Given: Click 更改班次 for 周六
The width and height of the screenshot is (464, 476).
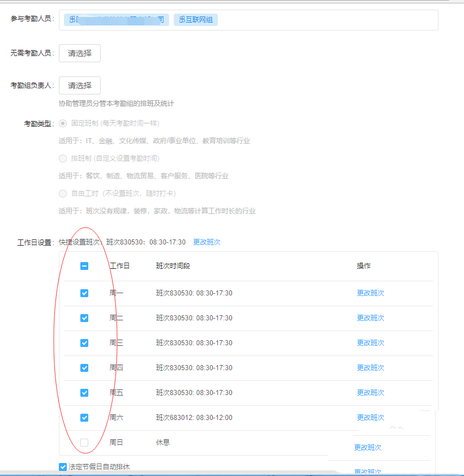Looking at the screenshot, I should coord(370,417).
